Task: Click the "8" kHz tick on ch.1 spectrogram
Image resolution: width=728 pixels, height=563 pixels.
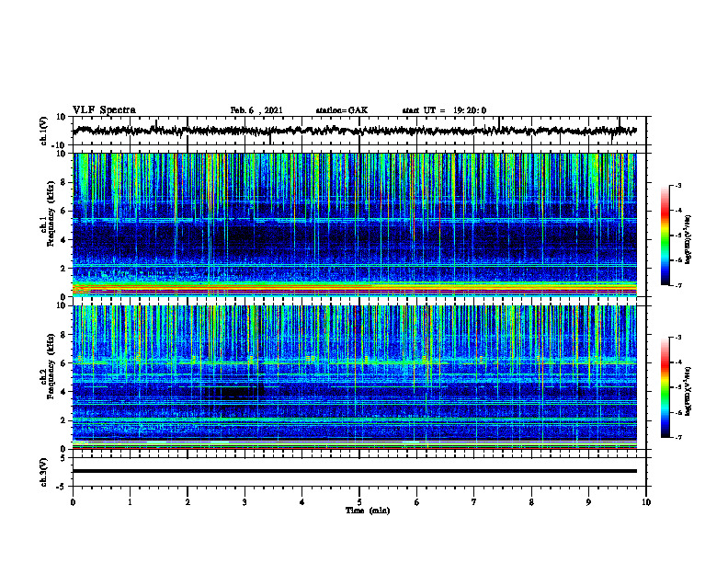Action: click(x=64, y=182)
